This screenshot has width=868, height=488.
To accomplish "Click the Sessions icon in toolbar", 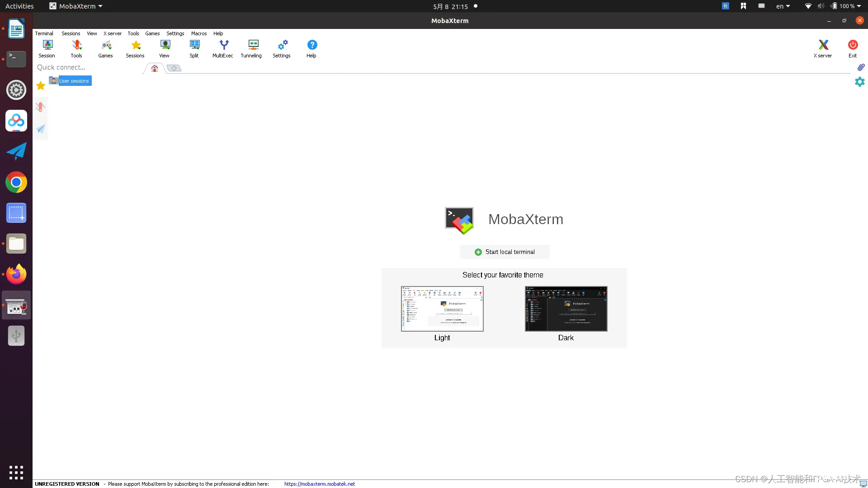I will (135, 48).
